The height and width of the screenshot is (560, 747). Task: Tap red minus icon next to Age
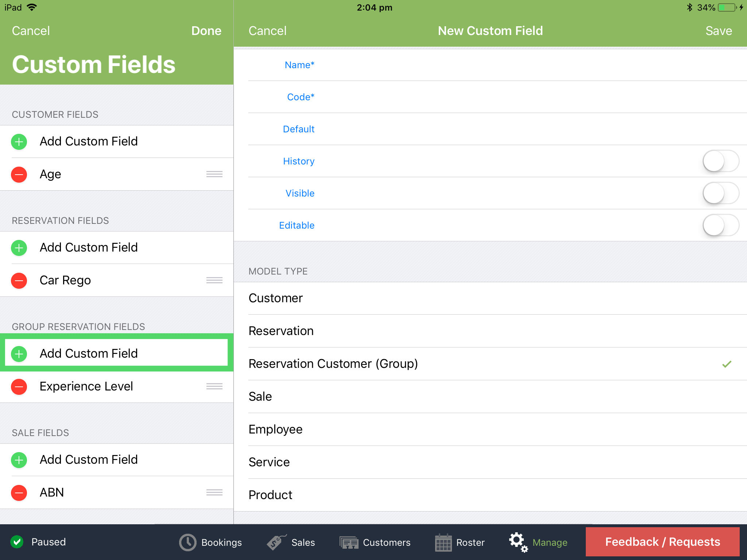pyautogui.click(x=19, y=174)
